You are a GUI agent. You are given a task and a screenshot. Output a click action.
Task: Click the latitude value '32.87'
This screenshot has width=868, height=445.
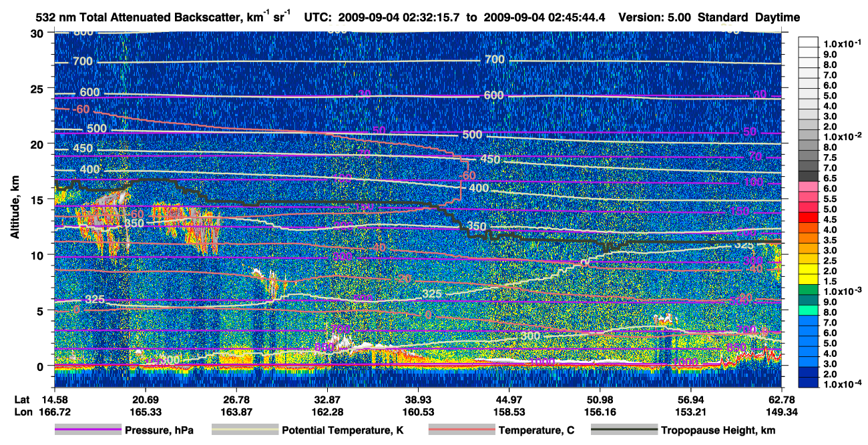(x=327, y=399)
